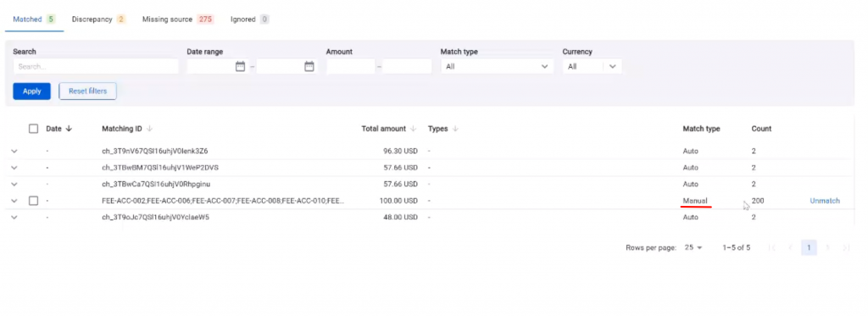Open the end date calendar picker

(x=309, y=66)
